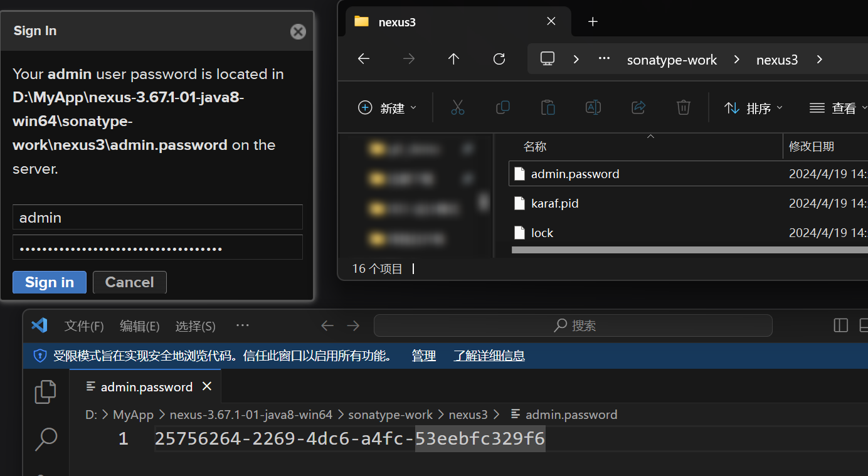
Task: Click the Delete trash can icon
Action: click(x=683, y=108)
